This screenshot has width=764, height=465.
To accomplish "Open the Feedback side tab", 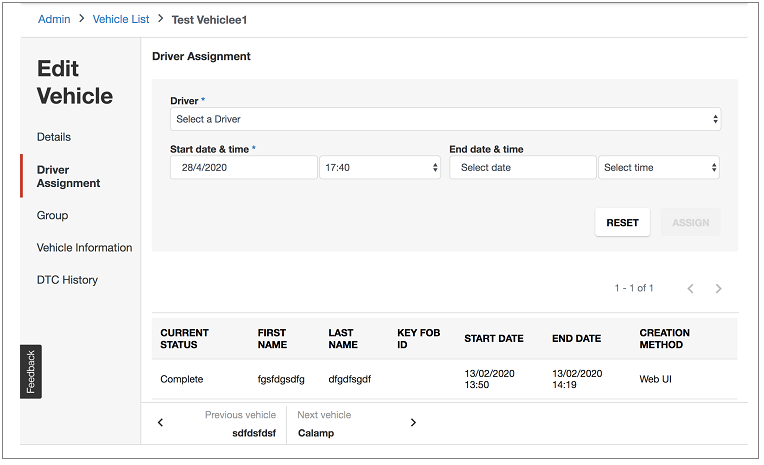I will tap(31, 372).
